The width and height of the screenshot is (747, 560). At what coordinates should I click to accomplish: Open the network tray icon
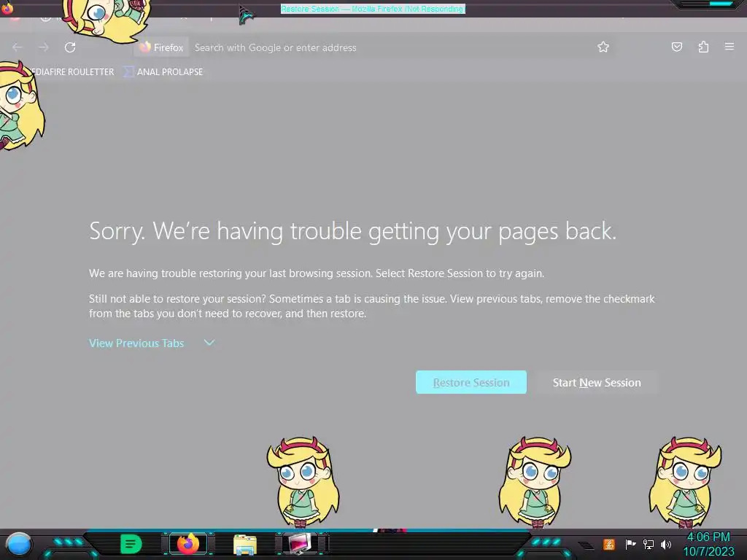649,544
